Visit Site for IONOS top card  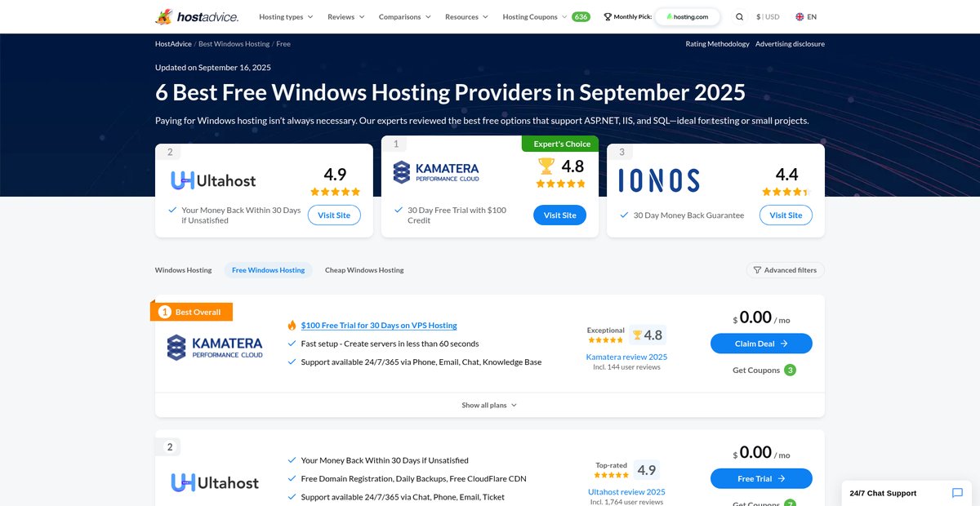(x=786, y=215)
